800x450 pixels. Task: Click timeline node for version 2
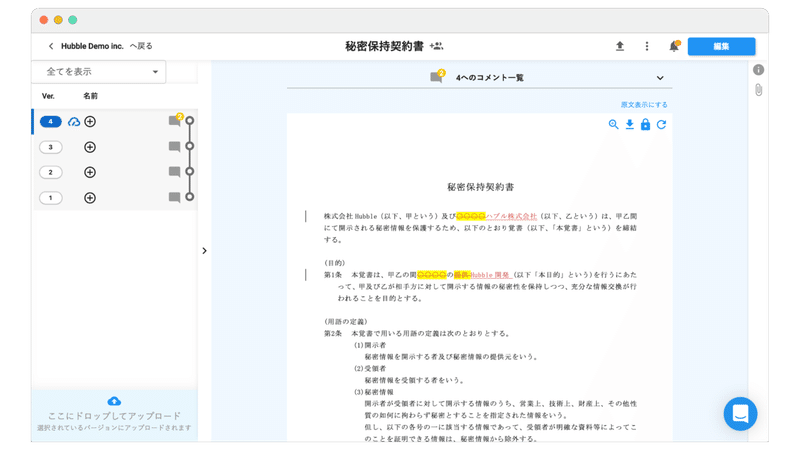click(x=190, y=171)
